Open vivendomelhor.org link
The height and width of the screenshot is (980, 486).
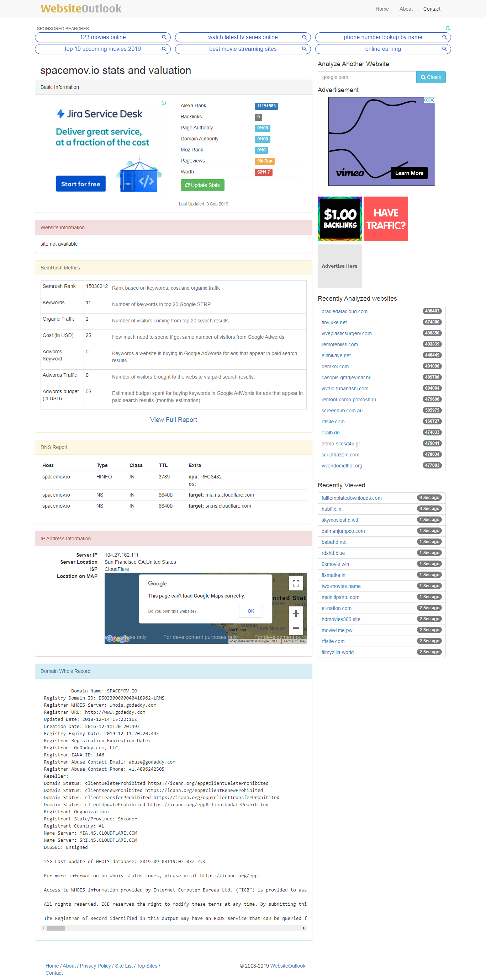(342, 466)
